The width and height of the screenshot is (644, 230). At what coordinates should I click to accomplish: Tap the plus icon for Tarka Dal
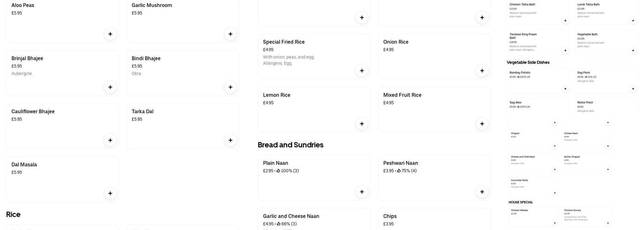coord(230,140)
